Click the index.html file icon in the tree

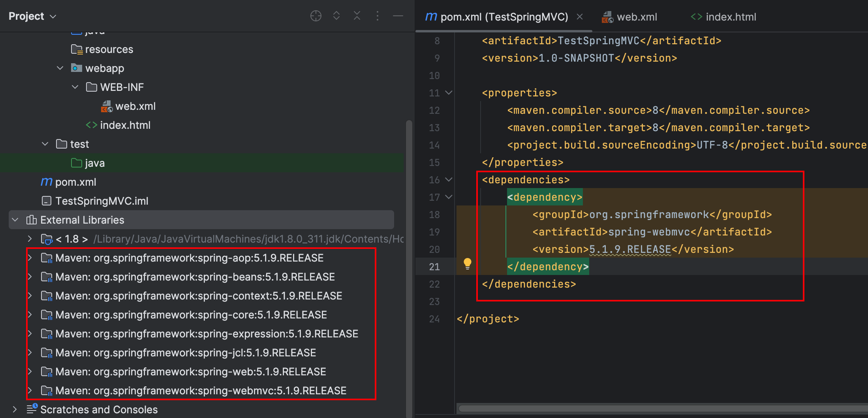(x=92, y=125)
